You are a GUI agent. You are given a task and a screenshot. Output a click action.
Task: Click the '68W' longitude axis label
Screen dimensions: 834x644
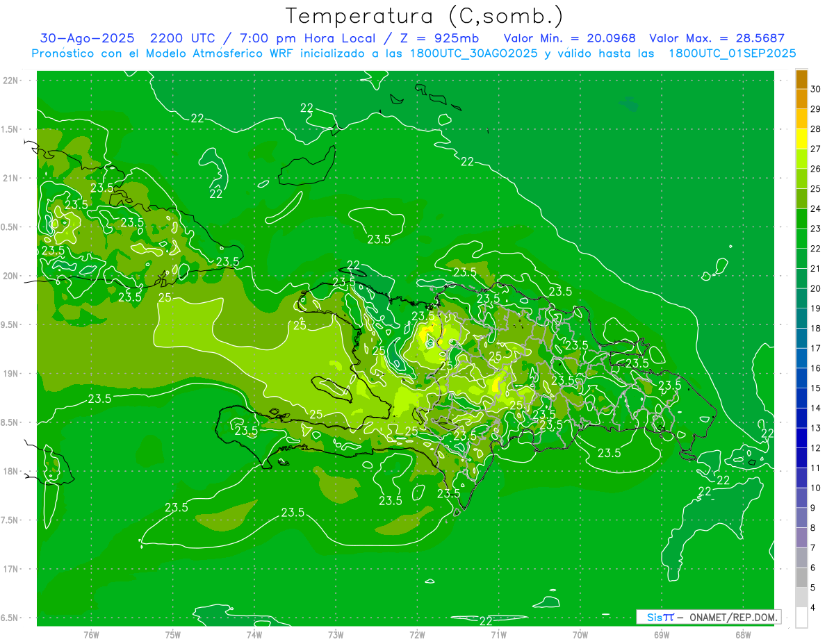pyautogui.click(x=743, y=634)
